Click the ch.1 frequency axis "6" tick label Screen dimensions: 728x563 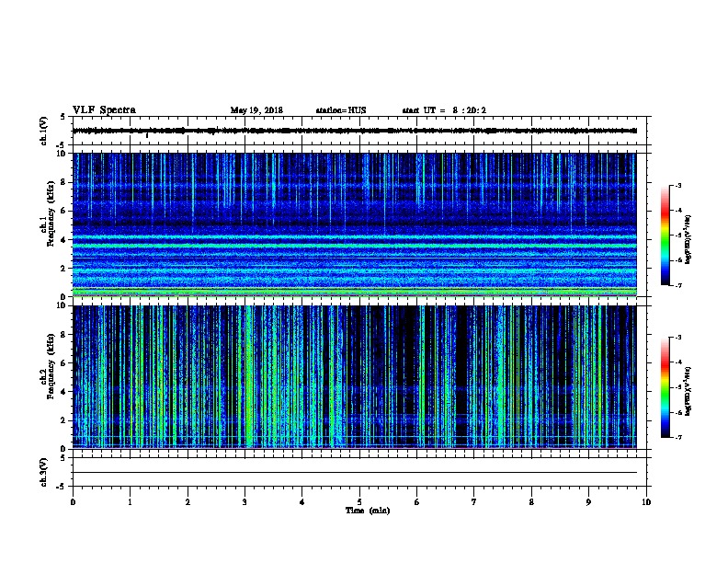(63, 211)
